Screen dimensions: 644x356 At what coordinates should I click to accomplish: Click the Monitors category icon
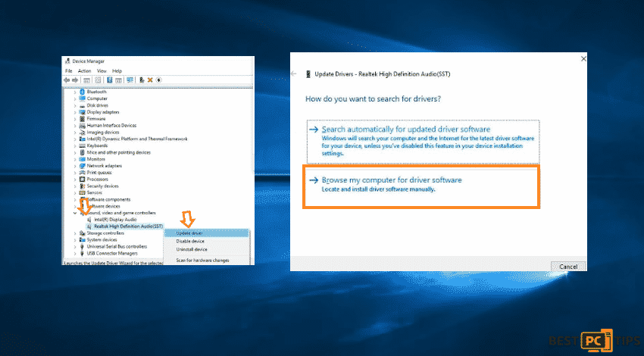[82, 159]
